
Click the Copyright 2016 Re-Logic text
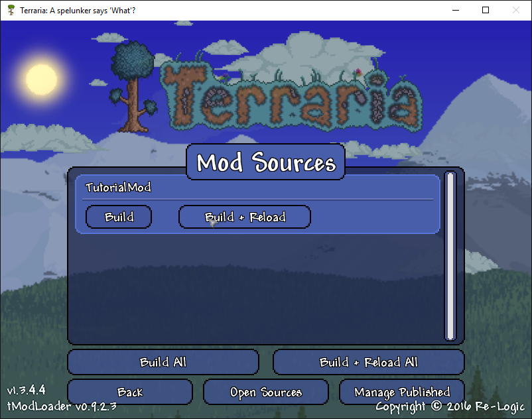450,406
